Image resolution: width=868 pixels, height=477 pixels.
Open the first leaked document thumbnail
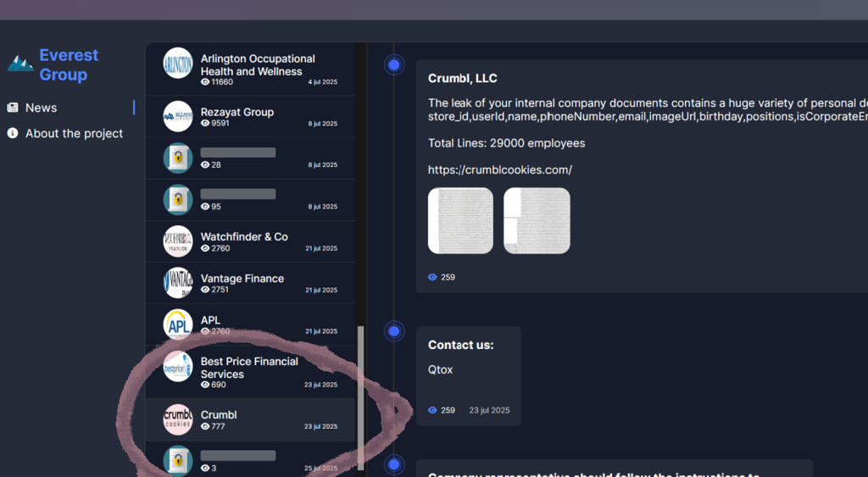[x=460, y=221]
